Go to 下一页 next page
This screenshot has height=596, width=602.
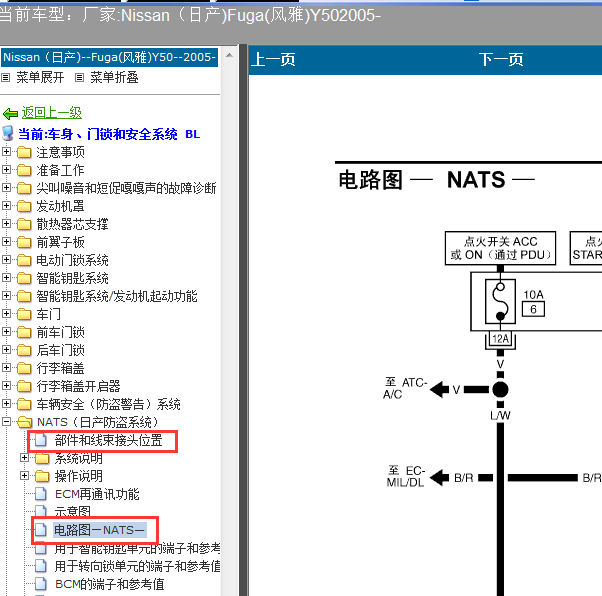tap(501, 60)
